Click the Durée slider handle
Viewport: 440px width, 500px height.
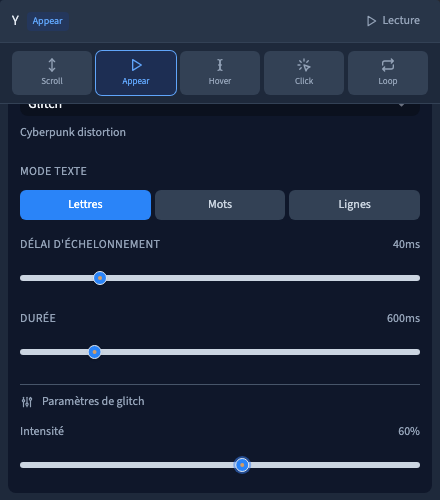95,352
